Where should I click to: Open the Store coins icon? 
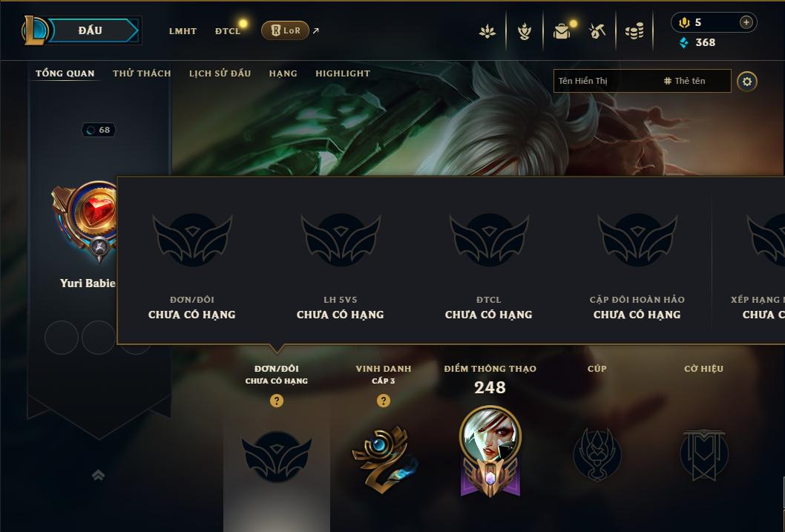pos(634,31)
